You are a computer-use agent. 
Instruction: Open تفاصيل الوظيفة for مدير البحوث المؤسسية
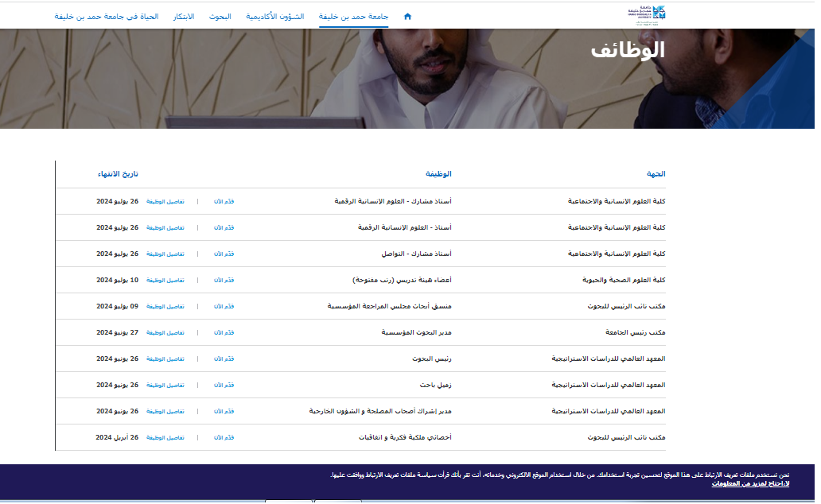coord(165,332)
